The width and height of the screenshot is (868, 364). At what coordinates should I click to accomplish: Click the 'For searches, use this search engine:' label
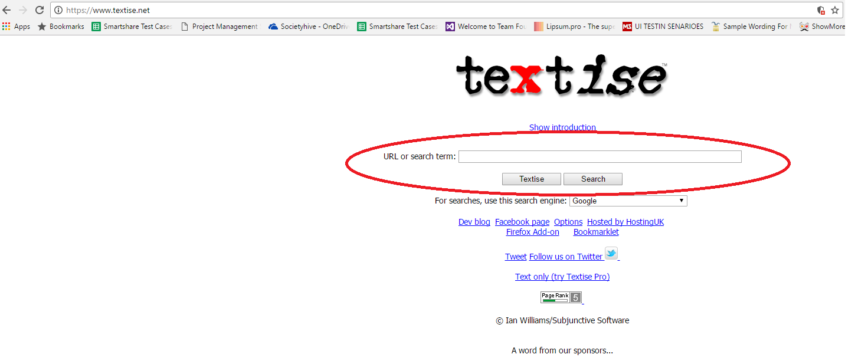click(501, 201)
